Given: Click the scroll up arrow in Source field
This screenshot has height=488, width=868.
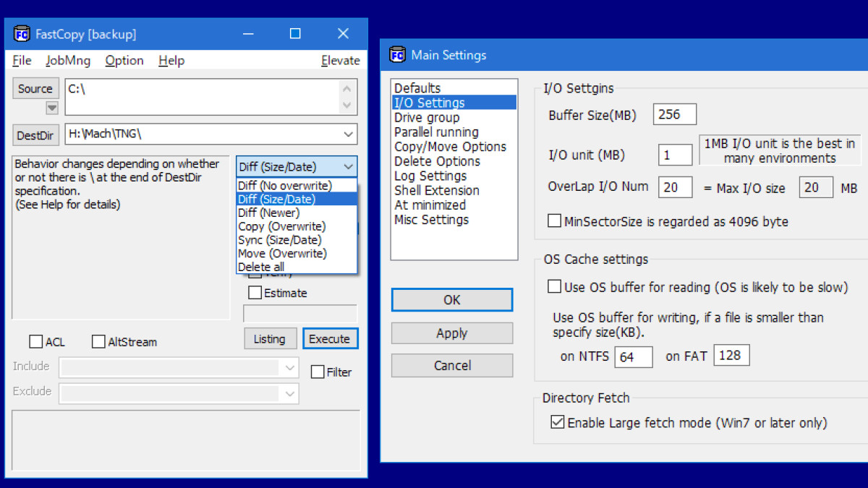Looking at the screenshot, I should click(348, 88).
